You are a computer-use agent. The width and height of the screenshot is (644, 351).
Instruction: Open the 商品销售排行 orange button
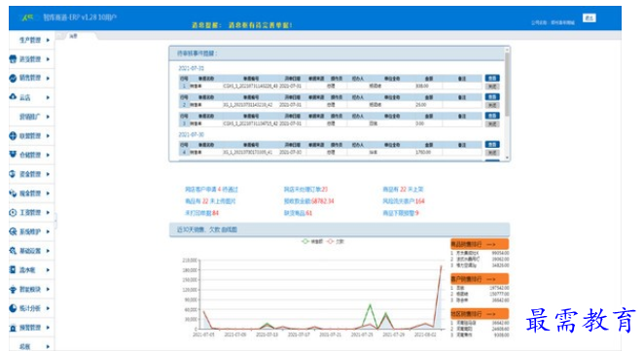(x=480, y=244)
